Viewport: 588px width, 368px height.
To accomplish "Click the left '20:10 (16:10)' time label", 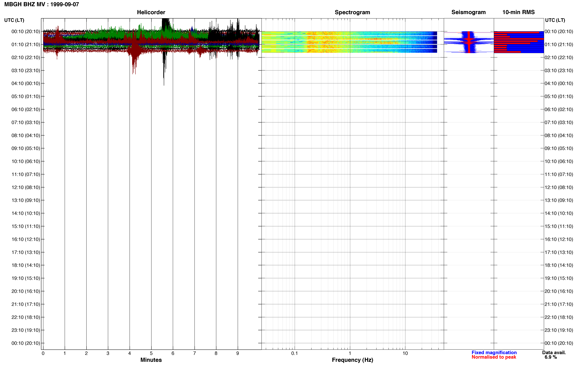I will pyautogui.click(x=26, y=291).
